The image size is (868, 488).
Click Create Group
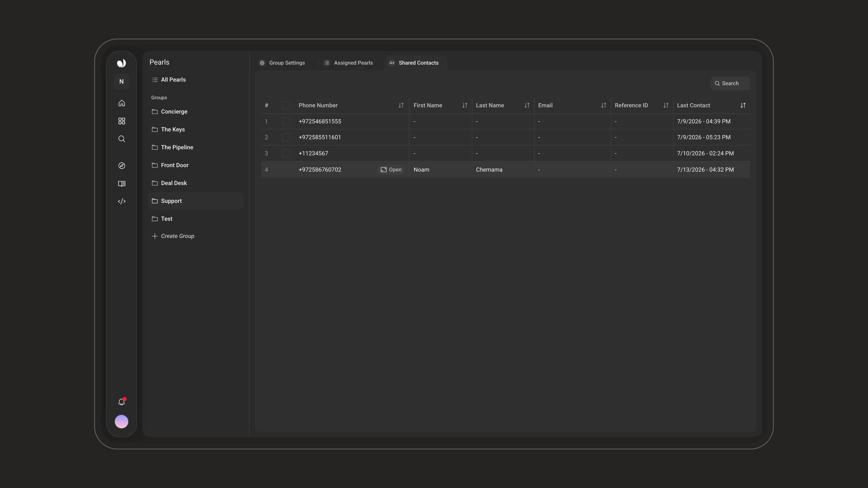pos(173,236)
